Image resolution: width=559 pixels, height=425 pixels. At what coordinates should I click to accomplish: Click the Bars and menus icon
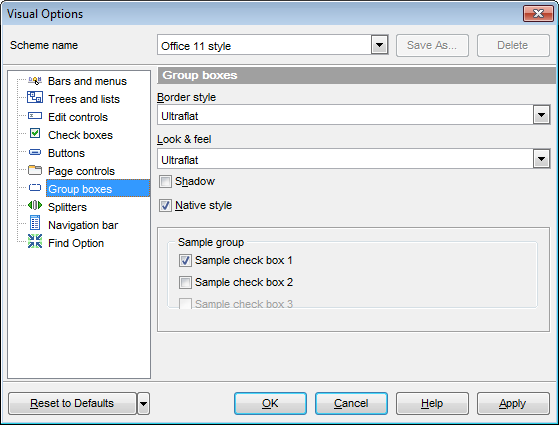[35, 81]
